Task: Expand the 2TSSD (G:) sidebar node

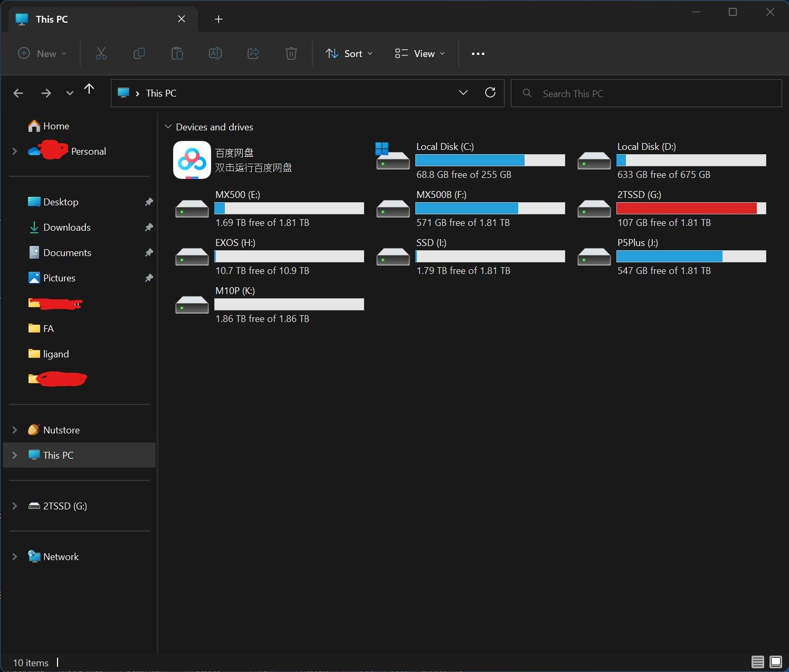Action: [15, 506]
